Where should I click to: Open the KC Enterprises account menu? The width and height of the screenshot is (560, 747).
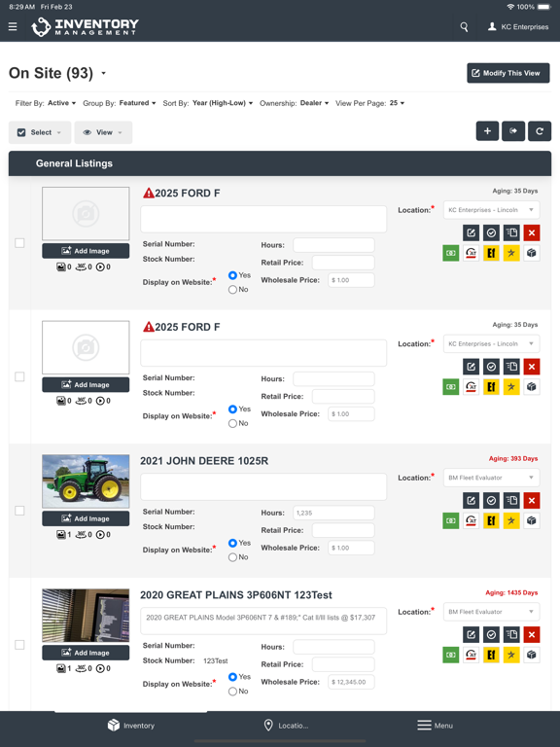coord(518,26)
